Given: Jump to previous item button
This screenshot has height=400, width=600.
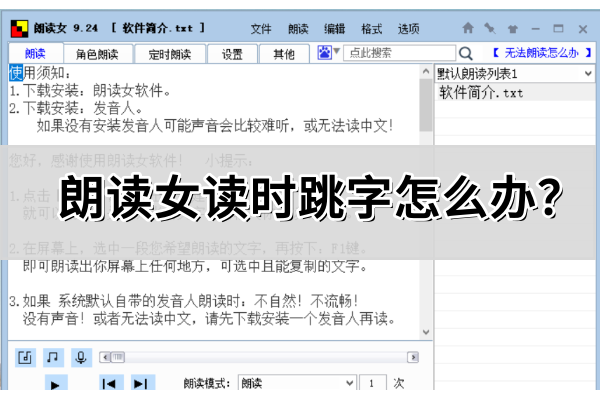Looking at the screenshot, I should [x=111, y=383].
